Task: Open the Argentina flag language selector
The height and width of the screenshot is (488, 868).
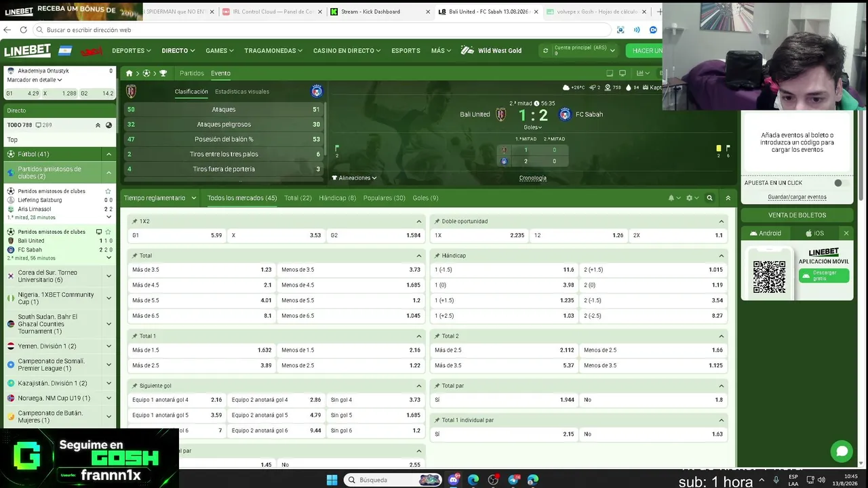Action: (65, 51)
